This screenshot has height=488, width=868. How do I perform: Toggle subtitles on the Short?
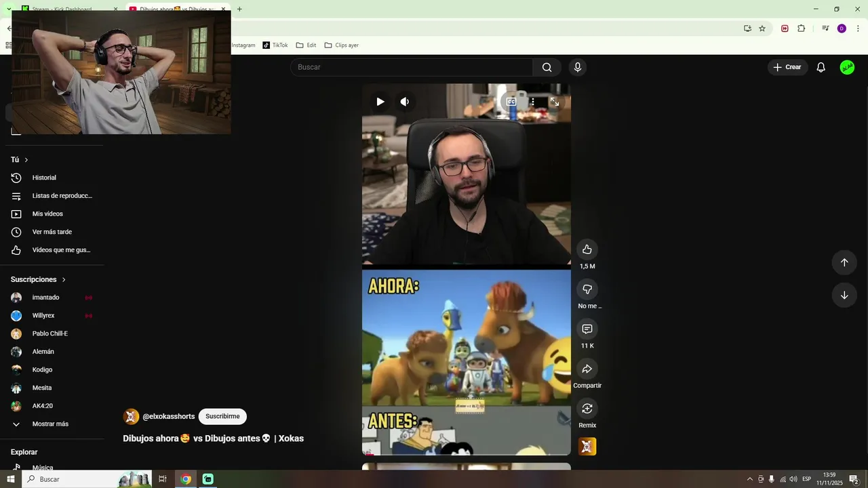click(x=511, y=102)
